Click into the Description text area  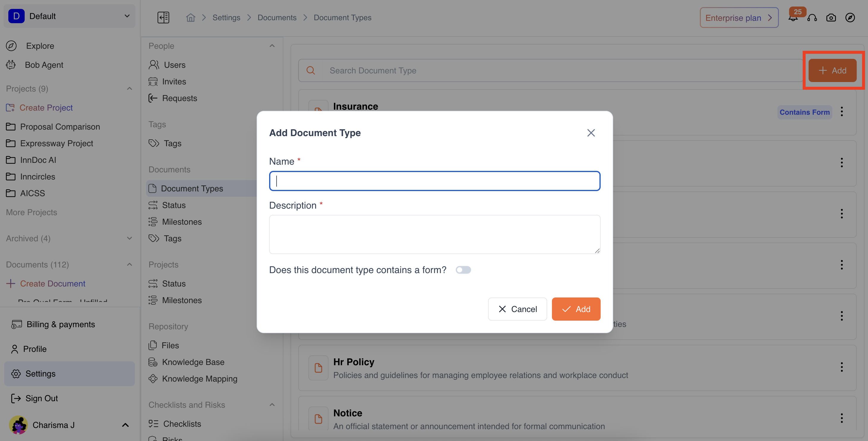pos(434,234)
